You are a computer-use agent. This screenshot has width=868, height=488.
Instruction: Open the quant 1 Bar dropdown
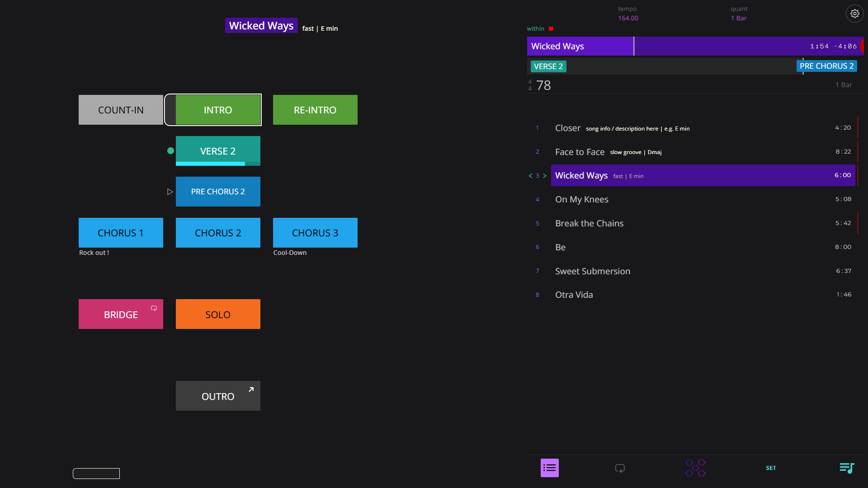click(x=739, y=18)
